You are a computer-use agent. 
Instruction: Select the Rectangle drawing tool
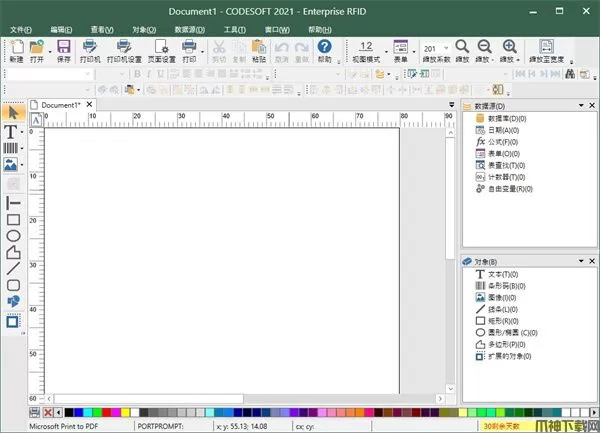point(13,218)
